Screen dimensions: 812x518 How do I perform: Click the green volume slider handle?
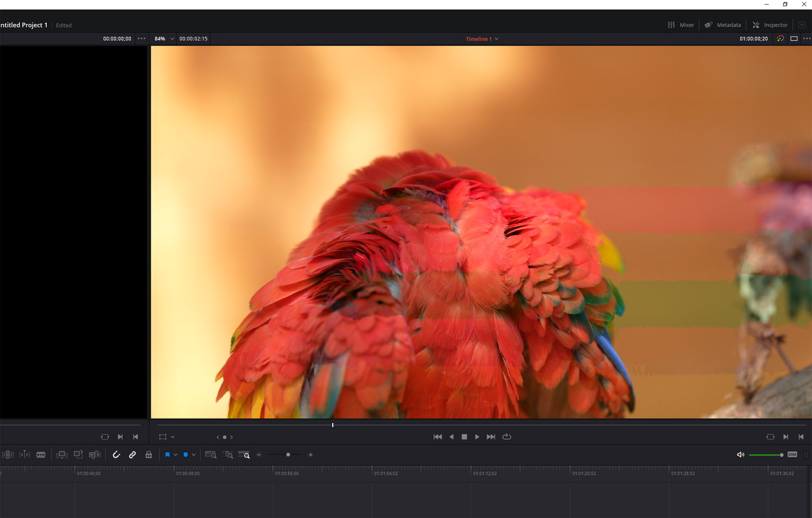click(782, 455)
